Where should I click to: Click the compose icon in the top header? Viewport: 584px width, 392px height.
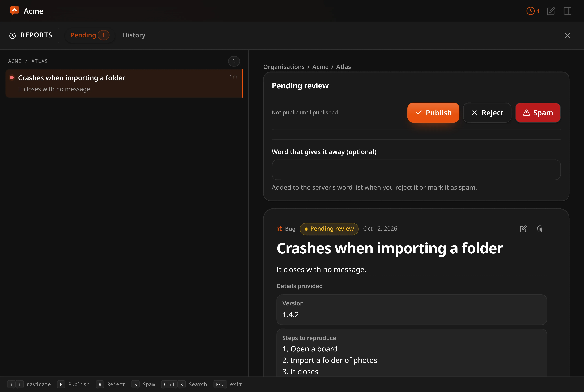click(551, 11)
